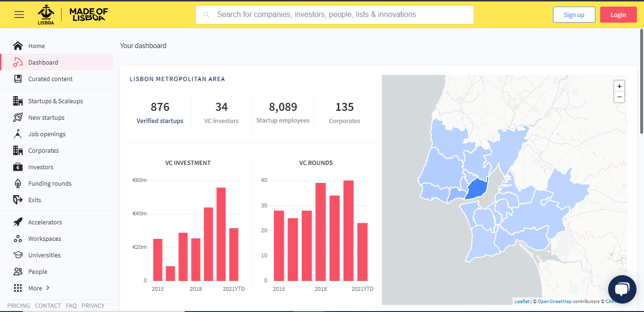
Task: Click the Universities graduation cap icon
Action: point(18,255)
